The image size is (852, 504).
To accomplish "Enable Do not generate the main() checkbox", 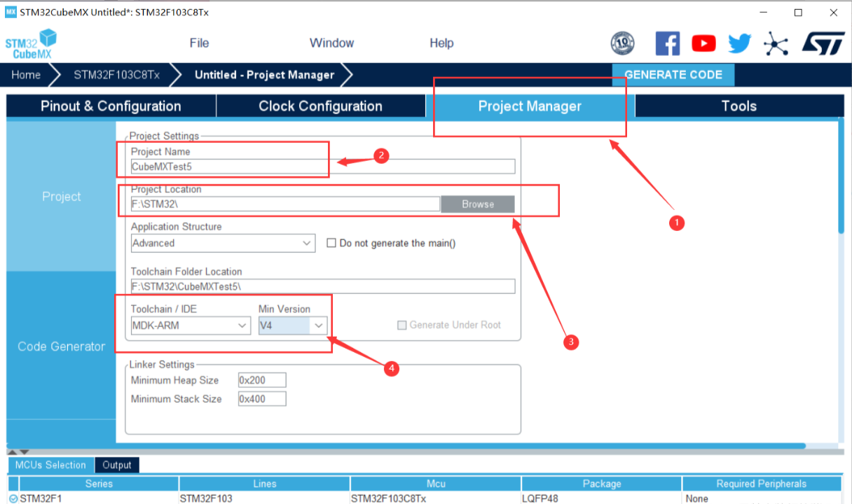I will point(332,244).
